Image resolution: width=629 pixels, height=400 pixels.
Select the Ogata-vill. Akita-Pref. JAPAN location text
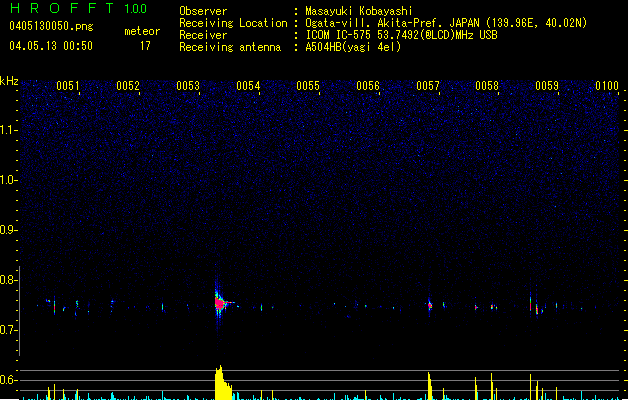click(446, 23)
